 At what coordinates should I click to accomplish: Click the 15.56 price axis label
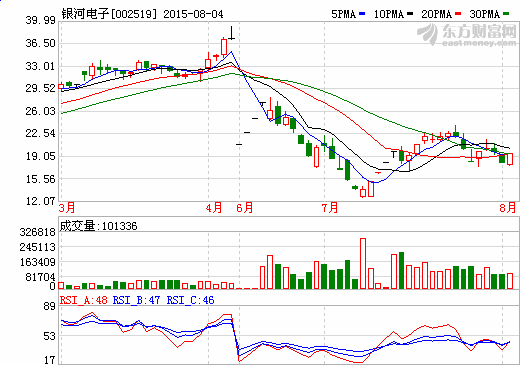coord(40,179)
